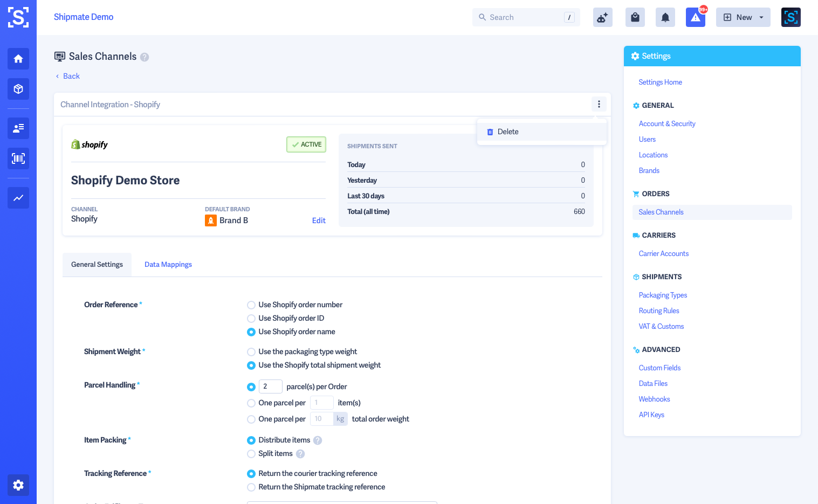Edit the Default Brand for Shopify Demo Store
Image resolution: width=818 pixels, height=504 pixels.
tap(319, 220)
